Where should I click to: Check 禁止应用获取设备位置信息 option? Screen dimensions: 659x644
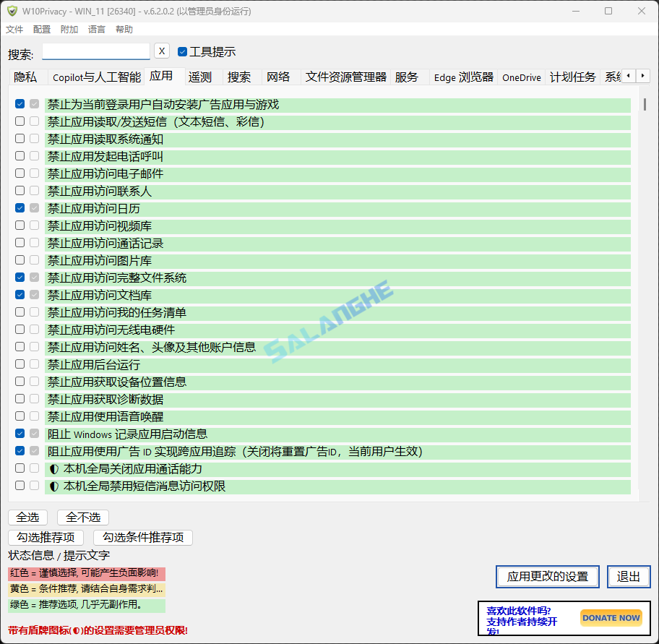(x=20, y=382)
